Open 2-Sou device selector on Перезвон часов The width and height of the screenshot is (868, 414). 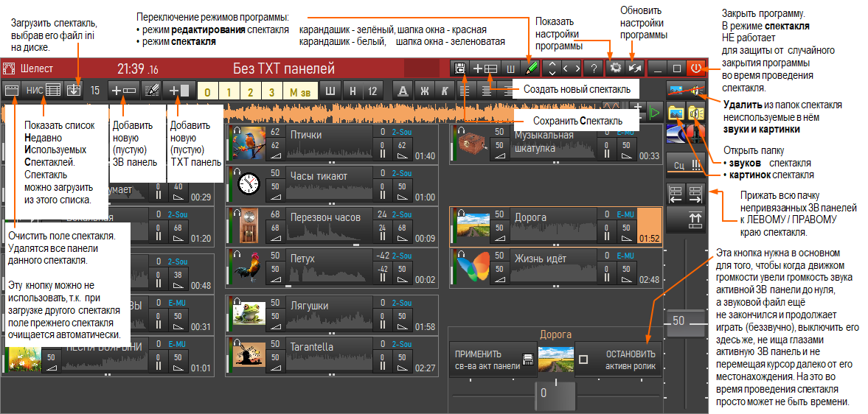pyautogui.click(x=402, y=214)
